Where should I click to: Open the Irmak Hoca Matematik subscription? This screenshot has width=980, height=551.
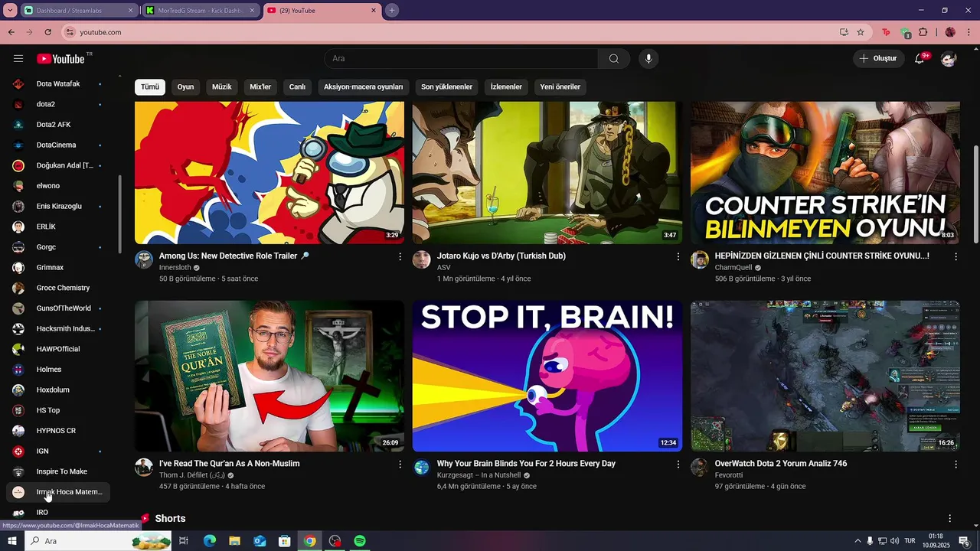coord(58,492)
